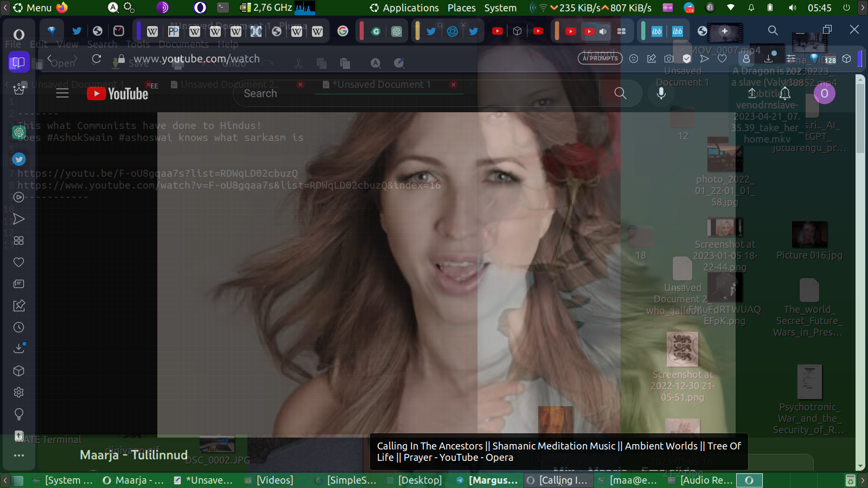
Task: Click the Snapshot camera icon in address bar
Action: [669, 59]
